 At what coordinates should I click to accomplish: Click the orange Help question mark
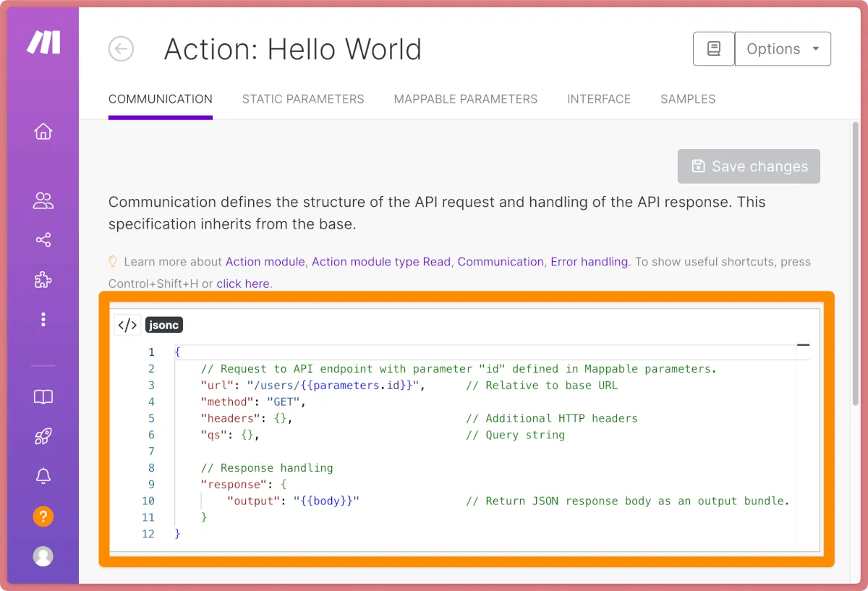coord(43,516)
